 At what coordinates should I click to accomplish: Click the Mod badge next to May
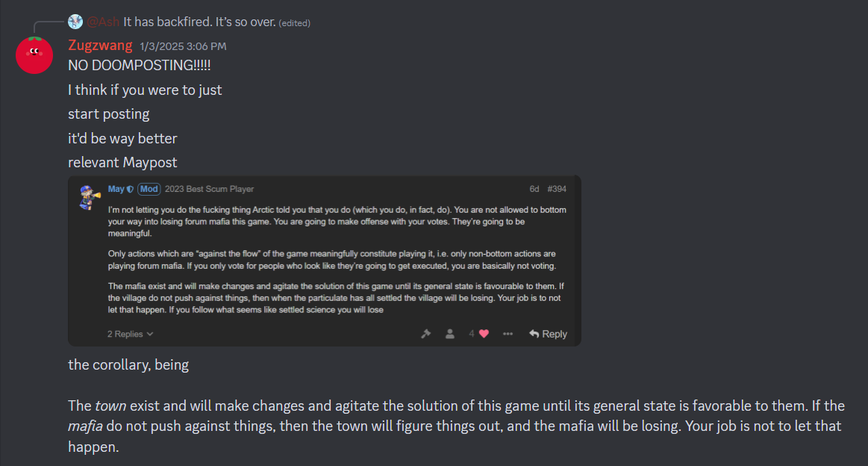pyautogui.click(x=149, y=190)
